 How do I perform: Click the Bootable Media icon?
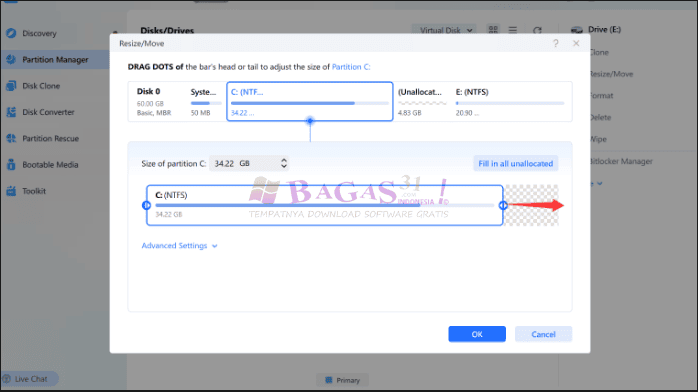click(x=11, y=164)
